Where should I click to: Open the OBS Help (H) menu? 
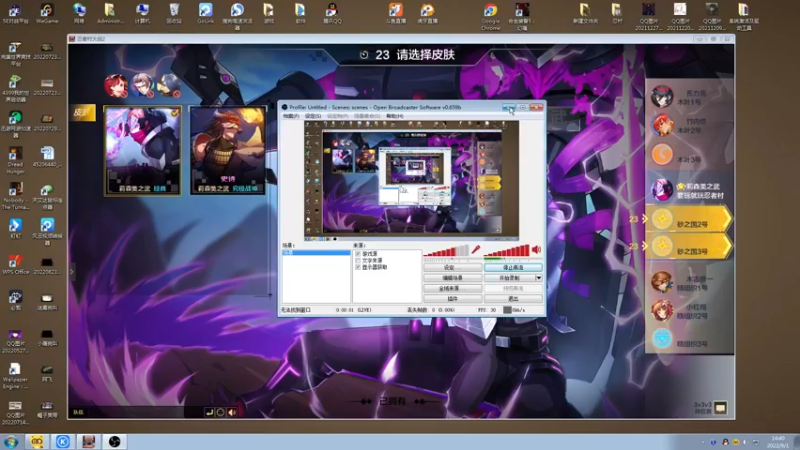(394, 116)
